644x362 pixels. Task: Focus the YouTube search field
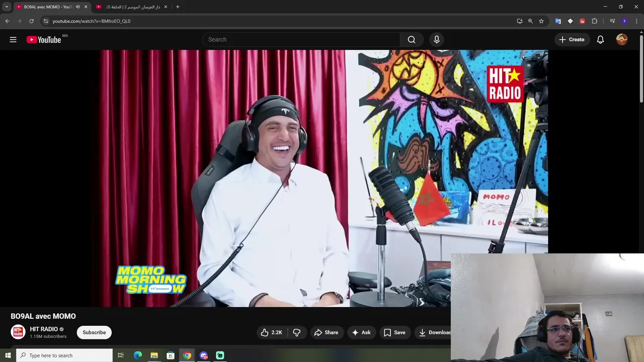click(x=301, y=40)
